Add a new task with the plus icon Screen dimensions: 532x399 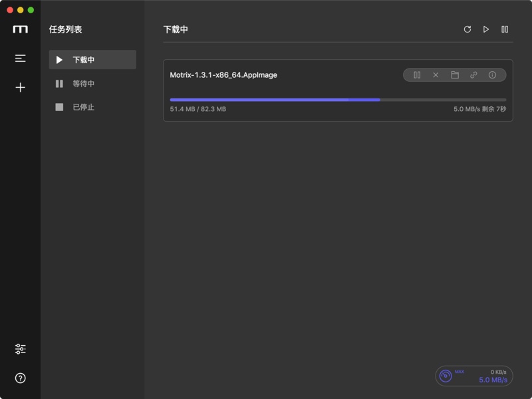(x=20, y=86)
